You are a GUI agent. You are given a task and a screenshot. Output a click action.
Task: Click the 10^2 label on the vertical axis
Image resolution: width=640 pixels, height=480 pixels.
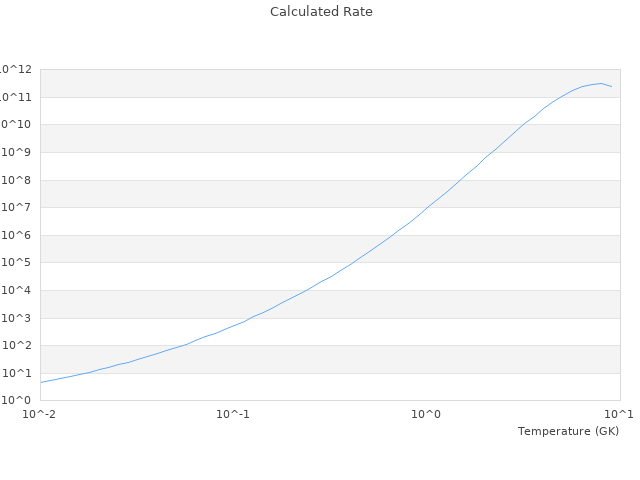[x=20, y=346]
